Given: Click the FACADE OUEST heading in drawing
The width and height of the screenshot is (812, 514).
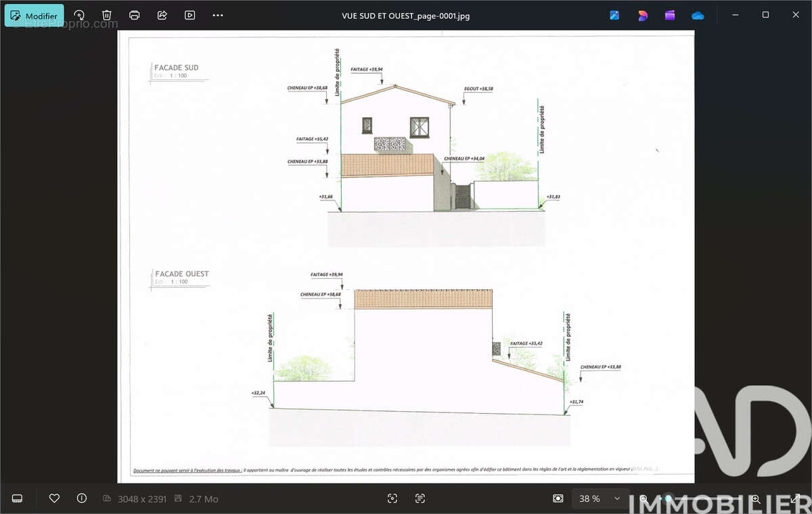Looking at the screenshot, I should click(181, 274).
